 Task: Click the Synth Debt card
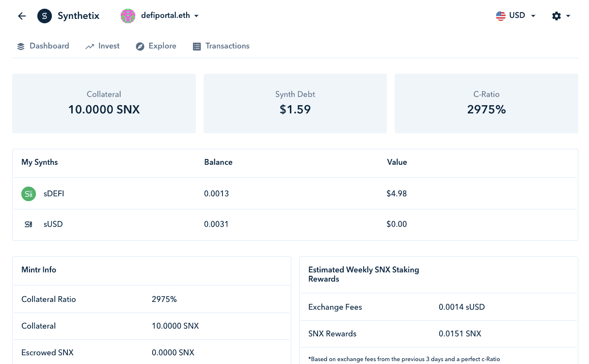pyautogui.click(x=295, y=103)
